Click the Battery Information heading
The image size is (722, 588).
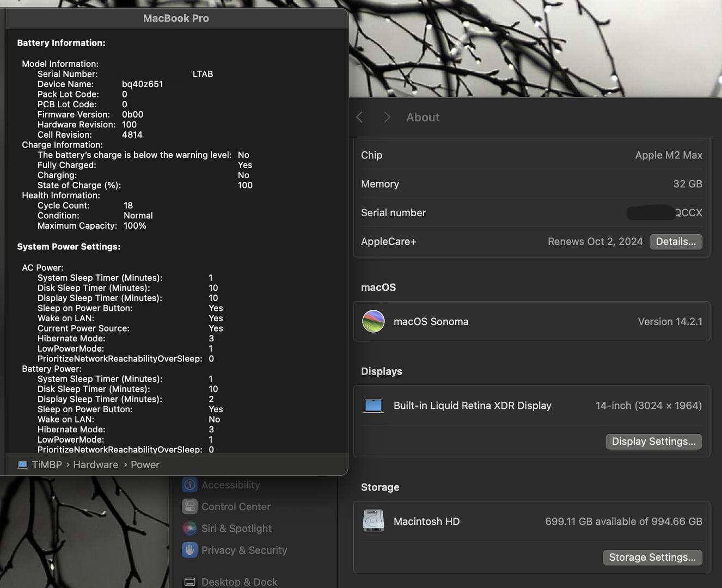(61, 43)
